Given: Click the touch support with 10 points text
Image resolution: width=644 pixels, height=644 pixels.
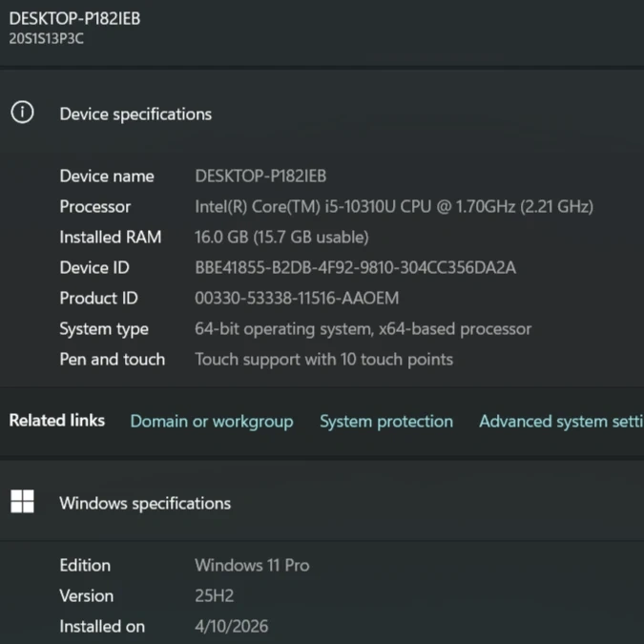Looking at the screenshot, I should tap(323, 359).
